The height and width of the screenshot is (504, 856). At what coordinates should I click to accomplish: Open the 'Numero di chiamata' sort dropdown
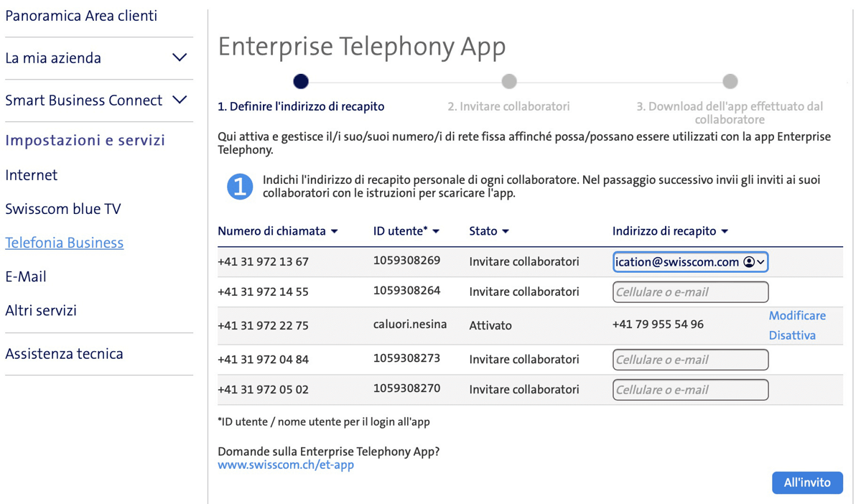tap(335, 231)
